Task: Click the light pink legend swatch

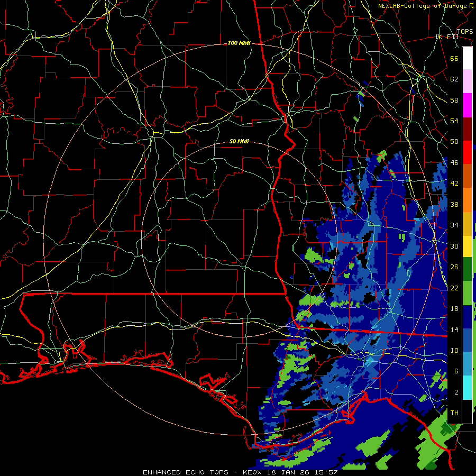Action: (467, 81)
